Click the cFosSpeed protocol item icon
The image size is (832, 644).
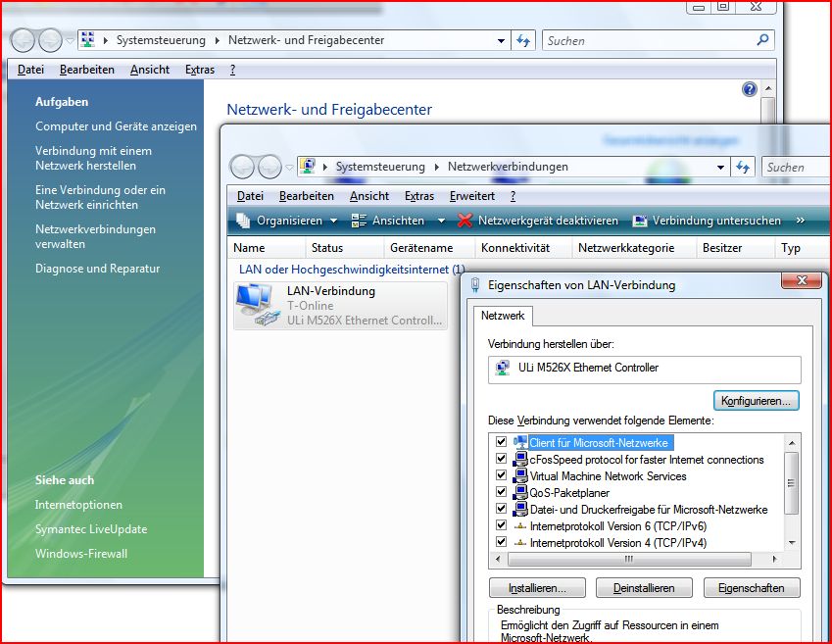point(520,460)
